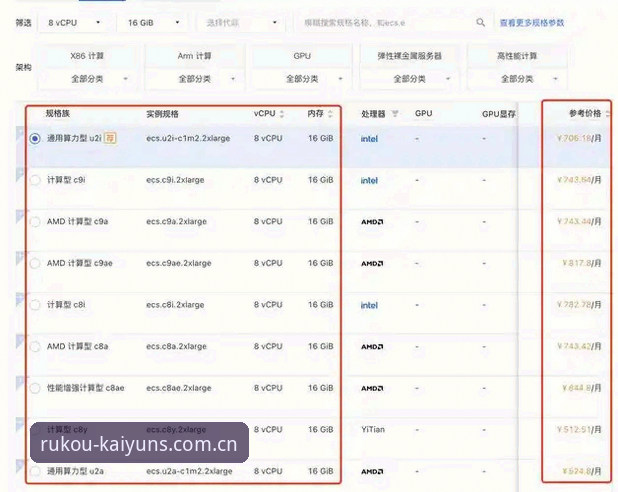Click the ¥782.78/月 price
618x492 pixels.
[579, 305]
